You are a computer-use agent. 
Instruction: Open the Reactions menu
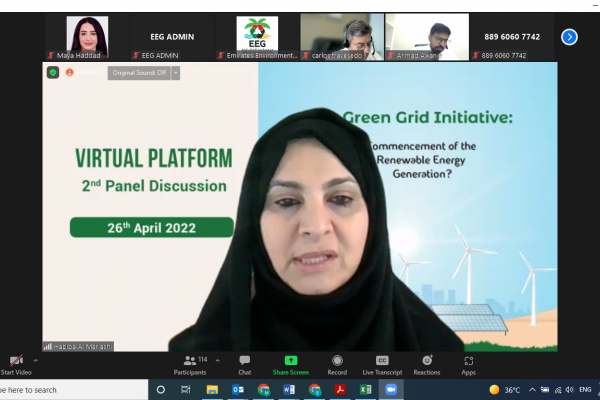point(427,364)
